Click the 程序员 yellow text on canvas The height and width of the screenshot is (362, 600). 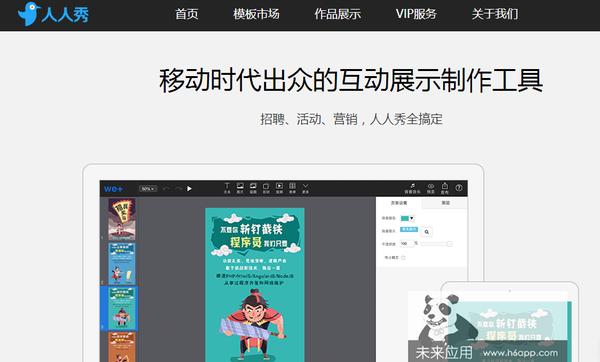246,242
